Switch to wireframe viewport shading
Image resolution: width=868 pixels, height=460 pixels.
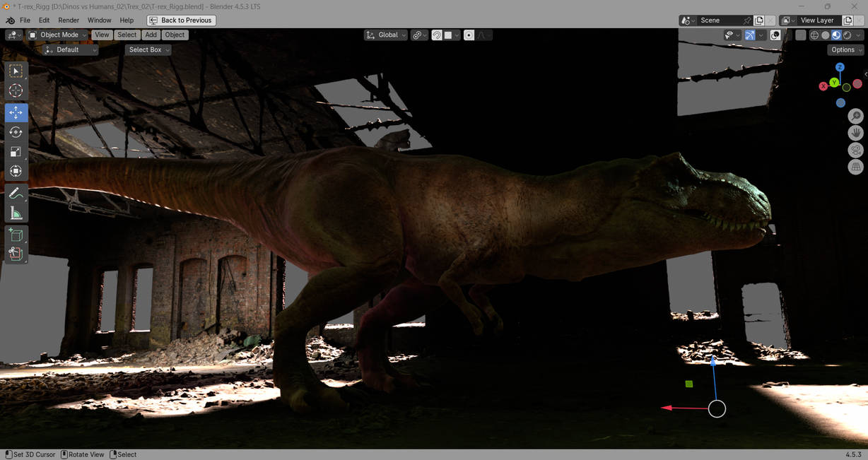tap(814, 35)
